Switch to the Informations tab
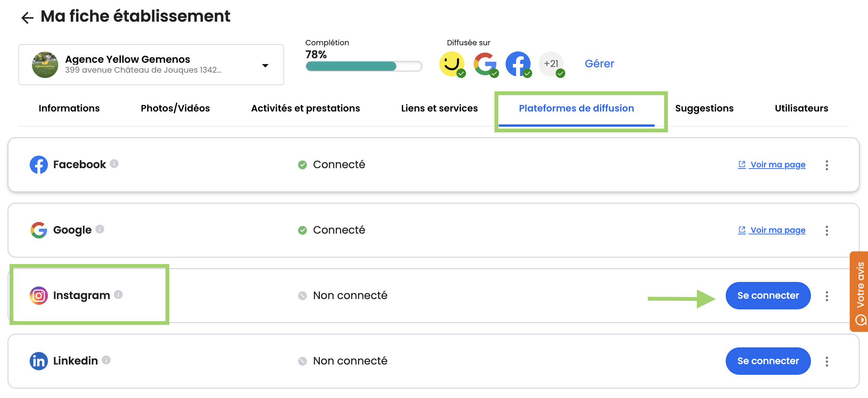868x398 pixels. tap(69, 108)
